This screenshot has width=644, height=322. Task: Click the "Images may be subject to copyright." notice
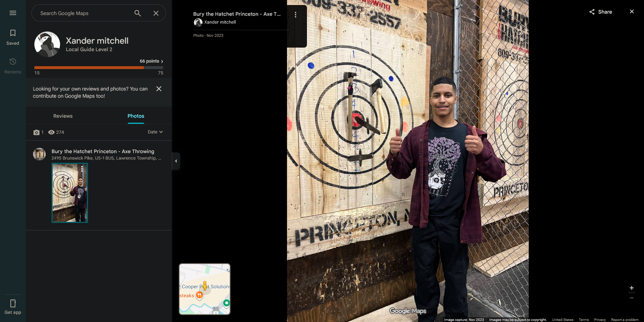(x=518, y=320)
